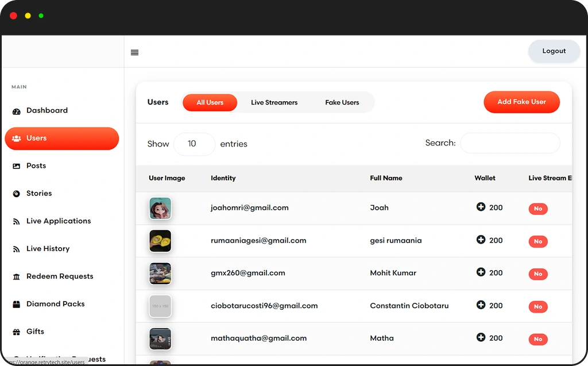Click the email joahomri@gmail.com
This screenshot has height=366, width=588.
[250, 208]
